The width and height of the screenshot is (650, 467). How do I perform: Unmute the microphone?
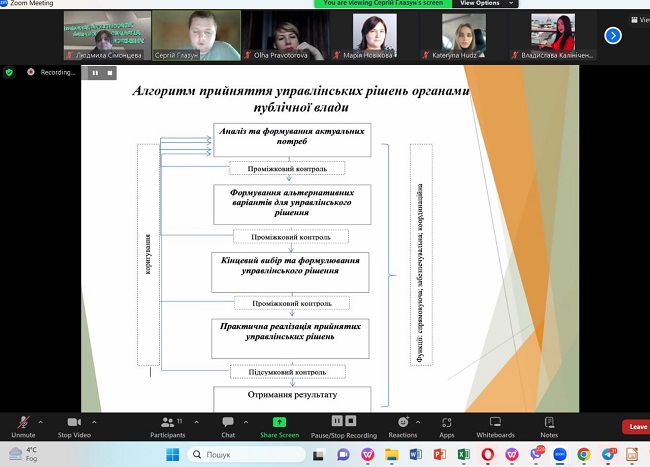[x=23, y=427]
